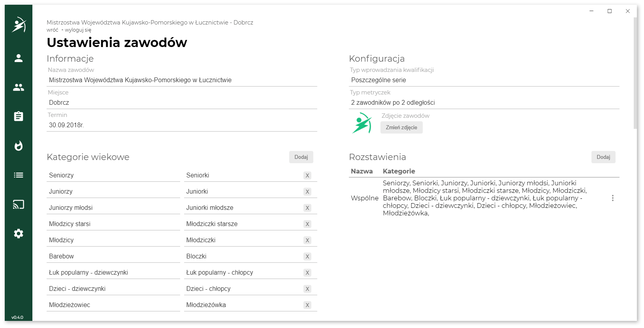
Task: Open the clipboard icon in the sidebar
Action: tap(19, 117)
